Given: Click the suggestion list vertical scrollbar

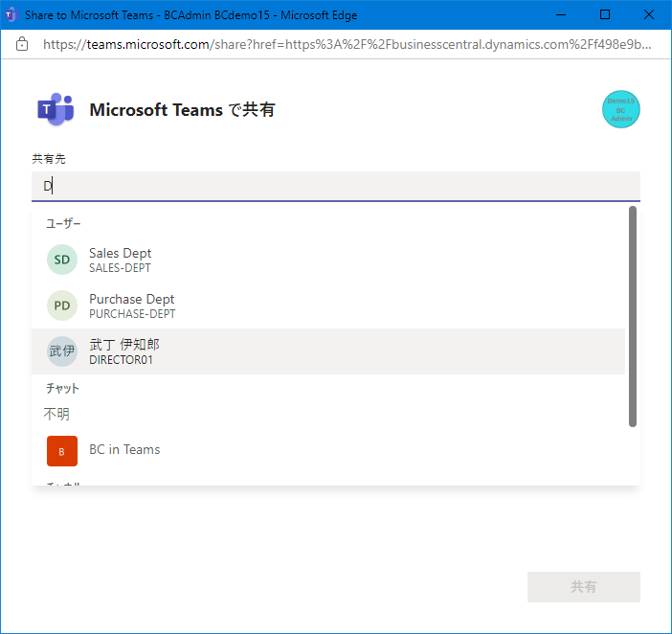Looking at the screenshot, I should 633,316.
